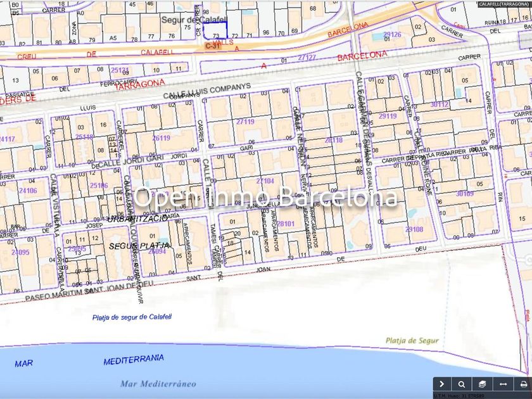This screenshot has width=532, height=399.
Task: Click the 'Platja de segur de Calafell' label
Action: [132, 317]
